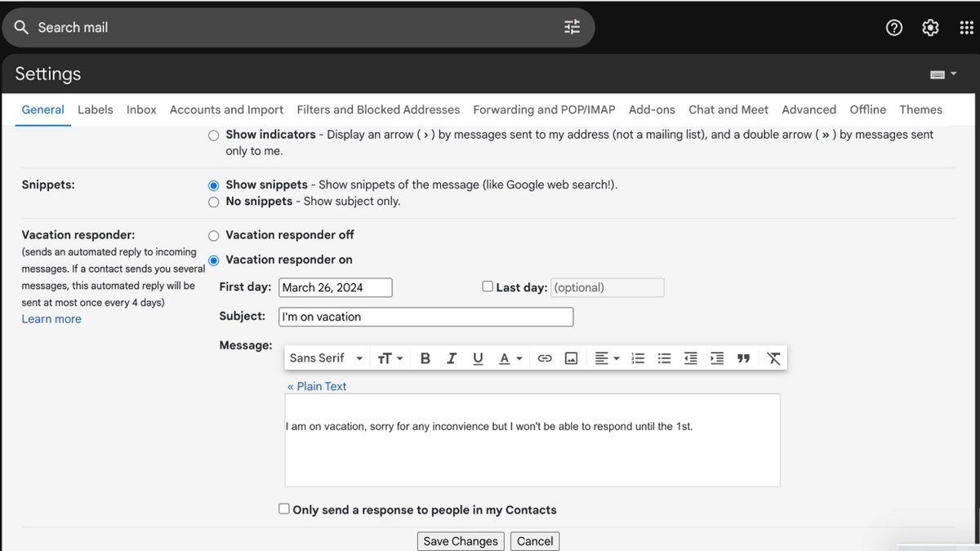Image resolution: width=980 pixels, height=551 pixels.
Task: Open the text size menu
Action: pyautogui.click(x=390, y=358)
